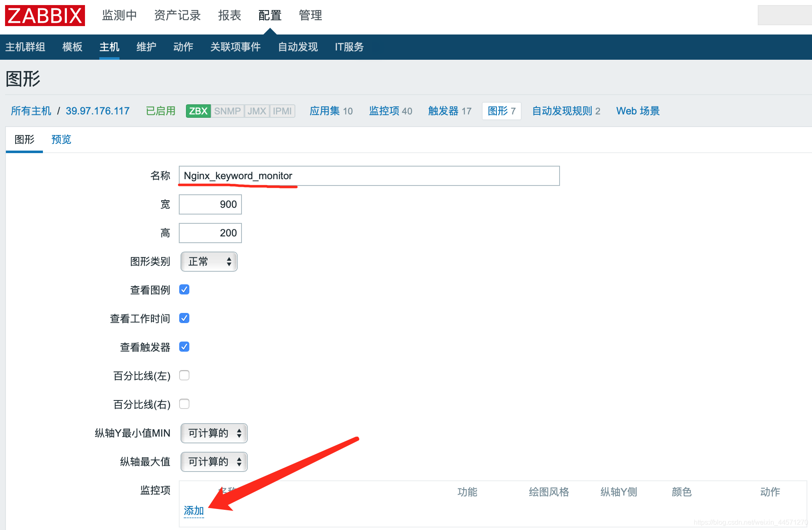812x530 pixels.
Task: Click the IPMI availability badge
Action: [282, 111]
